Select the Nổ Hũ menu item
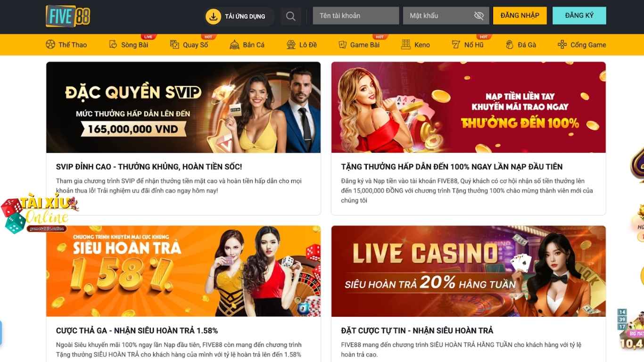The width and height of the screenshot is (644, 362). [468, 45]
